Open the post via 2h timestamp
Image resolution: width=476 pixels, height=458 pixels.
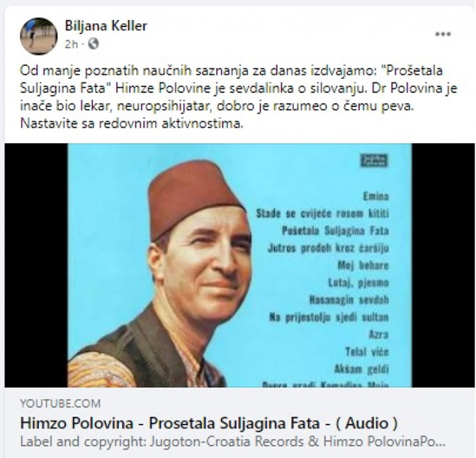[x=72, y=45]
